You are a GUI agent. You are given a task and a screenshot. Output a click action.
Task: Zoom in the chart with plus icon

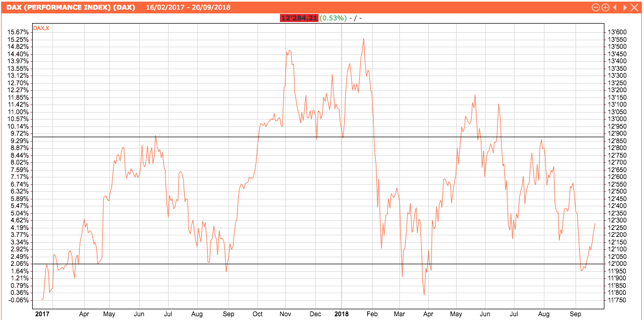605,8
